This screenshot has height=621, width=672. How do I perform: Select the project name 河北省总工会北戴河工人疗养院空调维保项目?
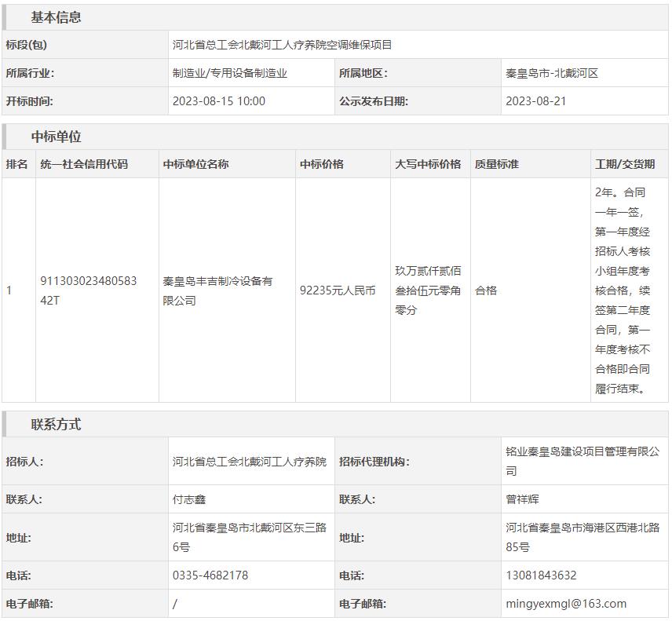[282, 45]
